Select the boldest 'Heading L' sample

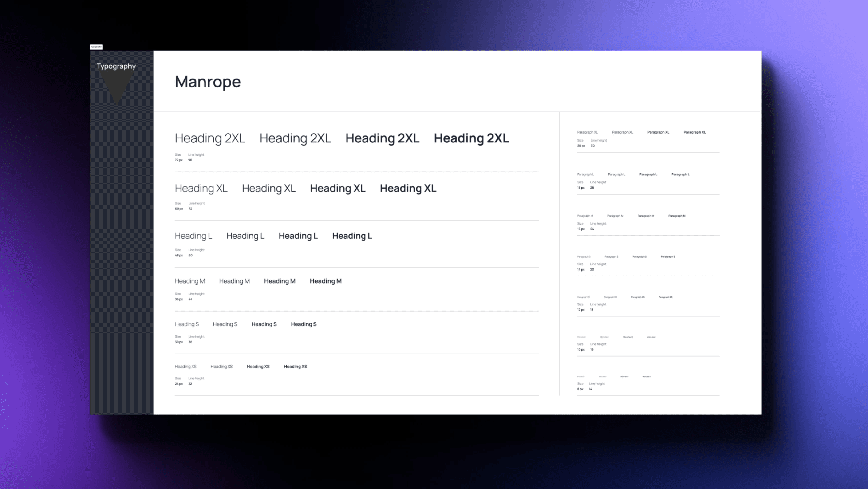click(352, 236)
